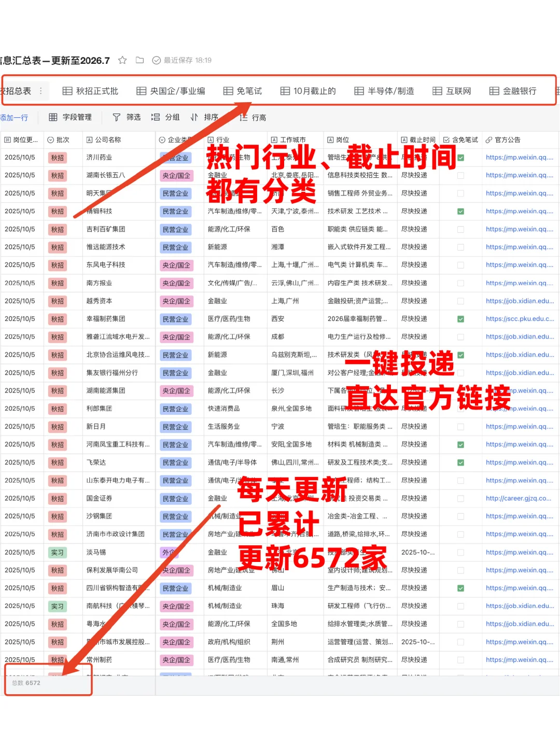Click 实习 tag for 淡马锡
The height and width of the screenshot is (746, 560).
point(57,553)
